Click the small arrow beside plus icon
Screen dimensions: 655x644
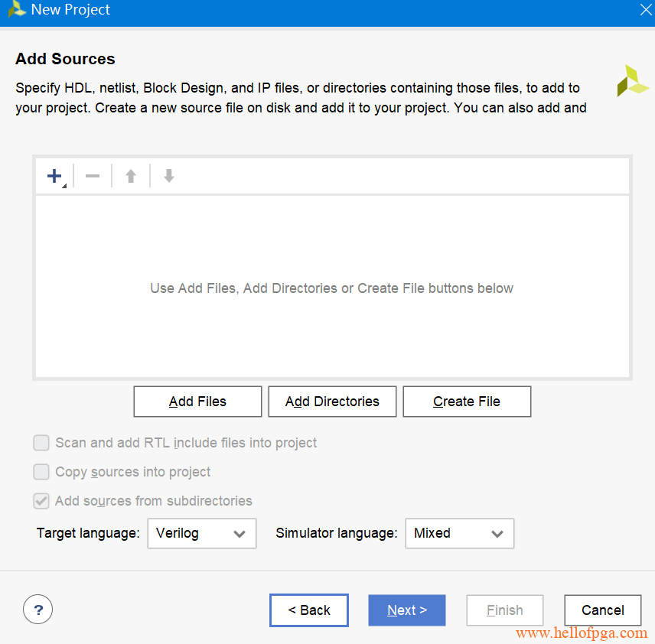click(x=64, y=186)
